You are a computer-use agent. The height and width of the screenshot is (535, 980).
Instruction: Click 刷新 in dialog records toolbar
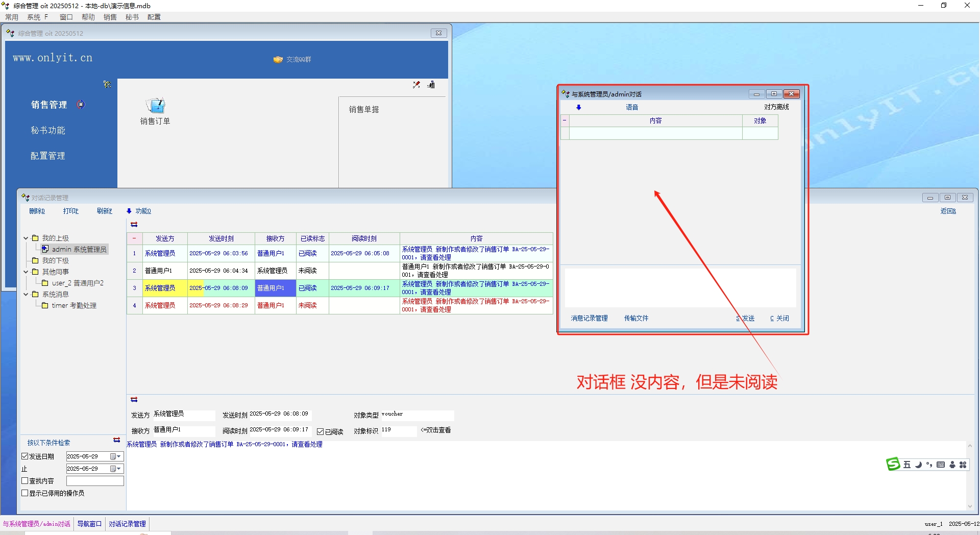click(104, 211)
